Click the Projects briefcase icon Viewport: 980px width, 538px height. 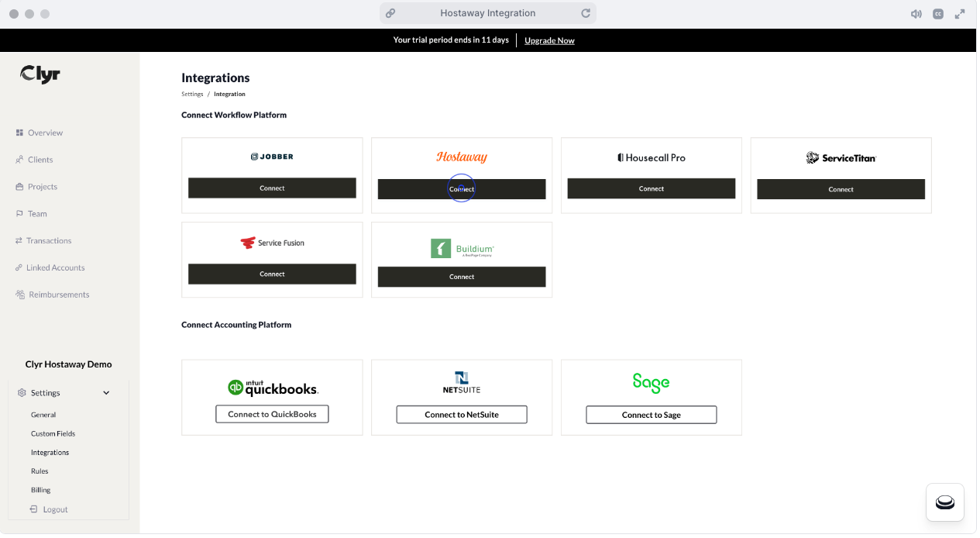19,187
